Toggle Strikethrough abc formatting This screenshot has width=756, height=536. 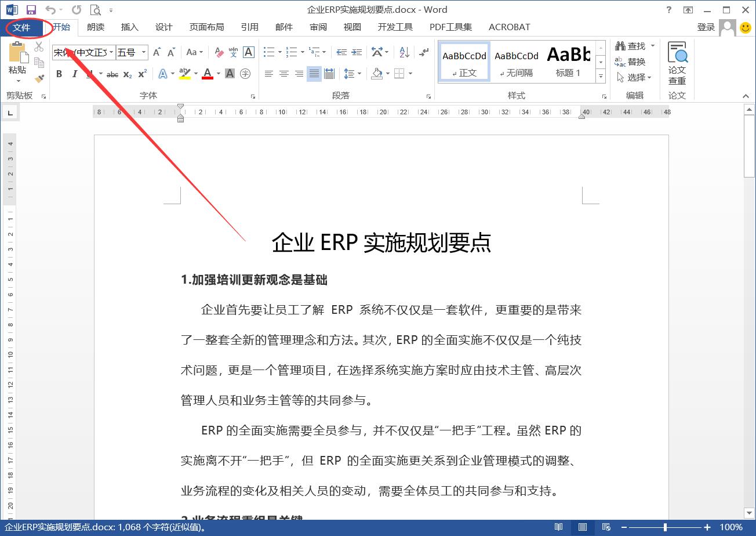click(x=112, y=74)
